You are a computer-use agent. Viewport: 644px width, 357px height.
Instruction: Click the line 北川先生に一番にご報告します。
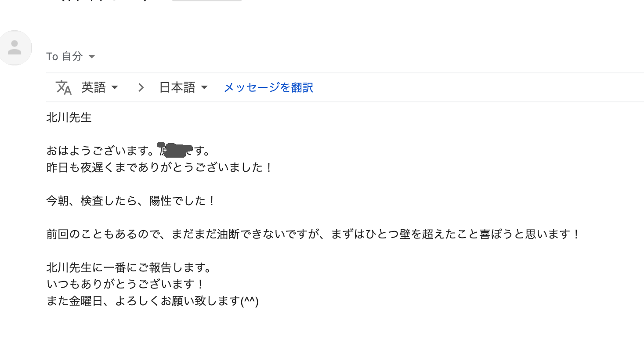(130, 267)
